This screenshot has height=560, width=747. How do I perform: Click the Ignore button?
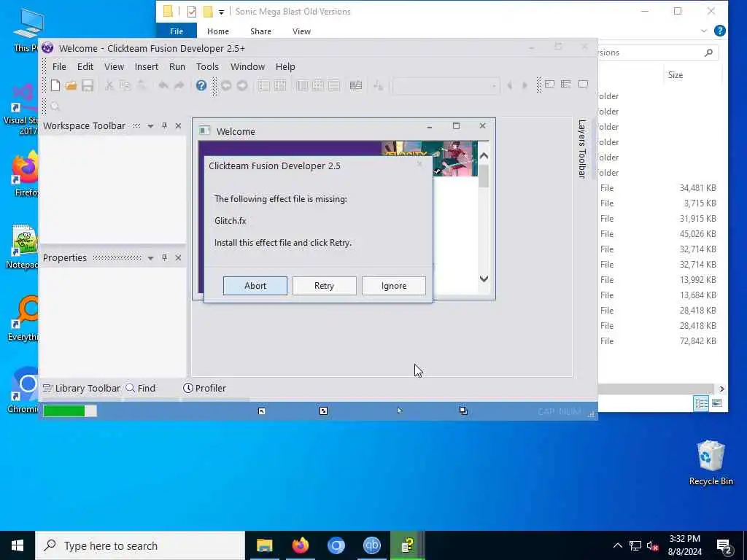coord(393,286)
